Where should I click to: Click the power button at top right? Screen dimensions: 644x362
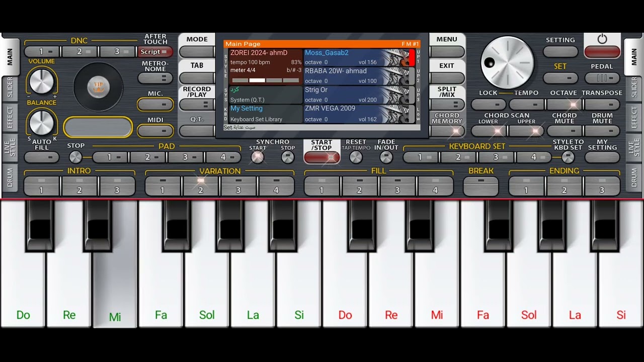(x=602, y=51)
